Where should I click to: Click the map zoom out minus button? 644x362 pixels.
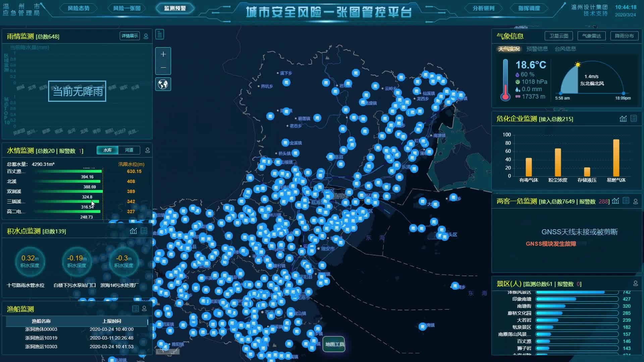(x=163, y=67)
